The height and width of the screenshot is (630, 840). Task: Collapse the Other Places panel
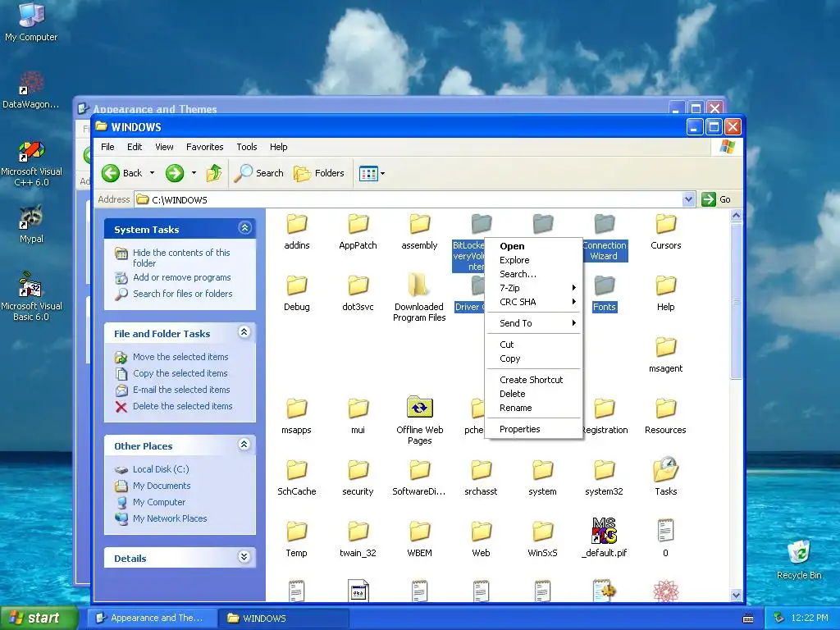[244, 445]
